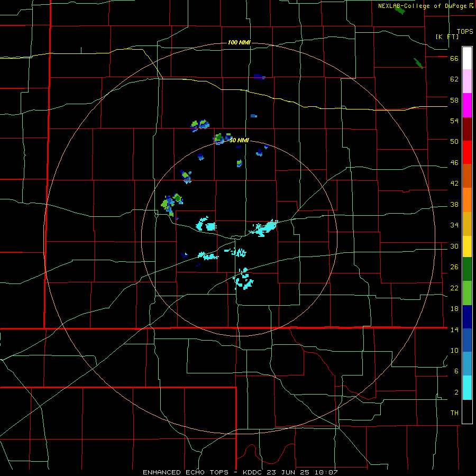Click the light pink 62 kft legend swatch
476x476 pixels.
[467, 81]
